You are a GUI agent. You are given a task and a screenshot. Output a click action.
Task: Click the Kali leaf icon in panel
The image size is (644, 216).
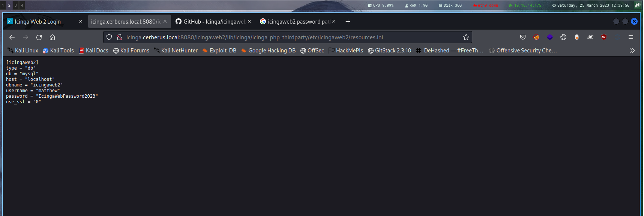pyautogui.click(x=638, y=5)
